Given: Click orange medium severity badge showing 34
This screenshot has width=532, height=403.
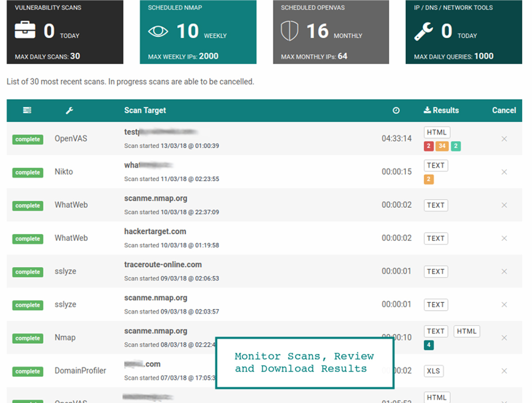Looking at the screenshot, I should 442,146.
